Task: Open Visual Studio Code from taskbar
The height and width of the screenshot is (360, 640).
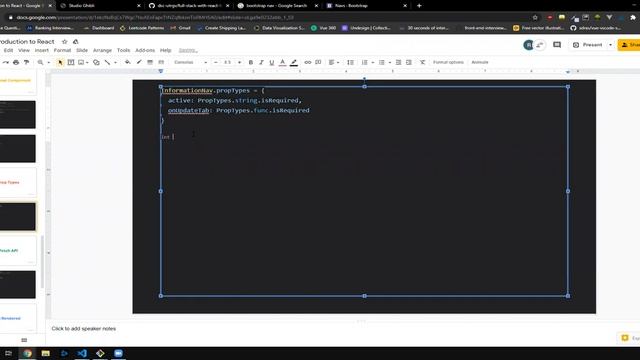Action: click(82, 353)
